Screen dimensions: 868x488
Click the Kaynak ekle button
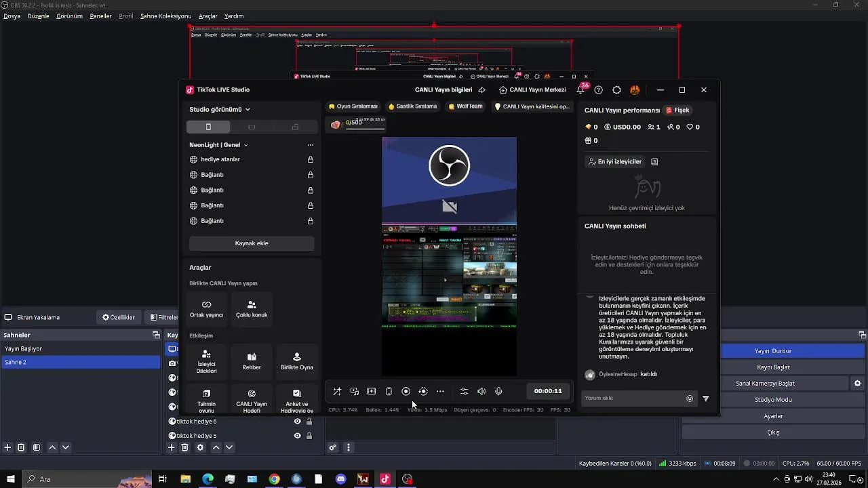pyautogui.click(x=252, y=243)
